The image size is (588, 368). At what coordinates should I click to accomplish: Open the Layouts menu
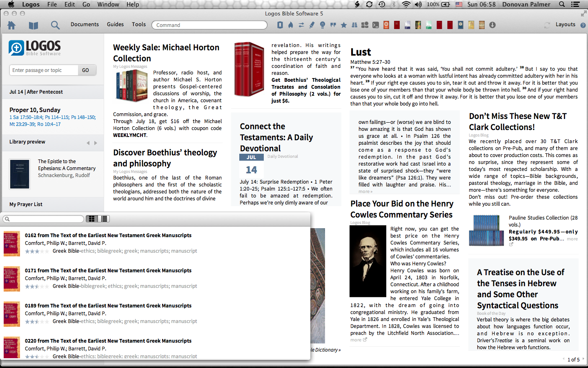click(x=565, y=25)
